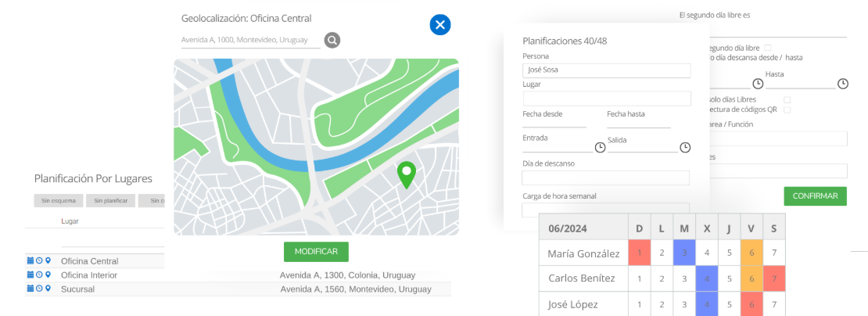Select the Sin esquema filter
The height and width of the screenshot is (316, 868).
pyautogui.click(x=59, y=201)
